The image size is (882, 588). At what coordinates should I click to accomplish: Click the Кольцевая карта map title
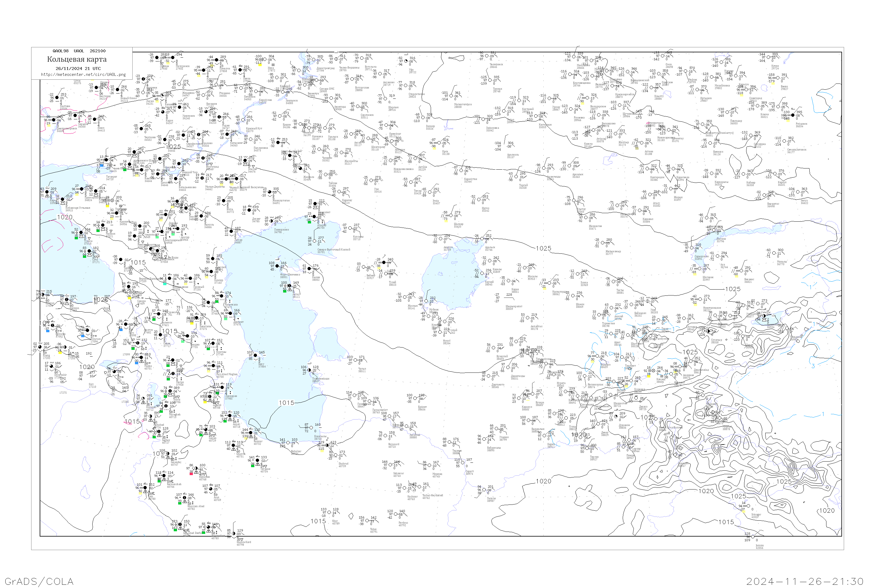(x=77, y=59)
